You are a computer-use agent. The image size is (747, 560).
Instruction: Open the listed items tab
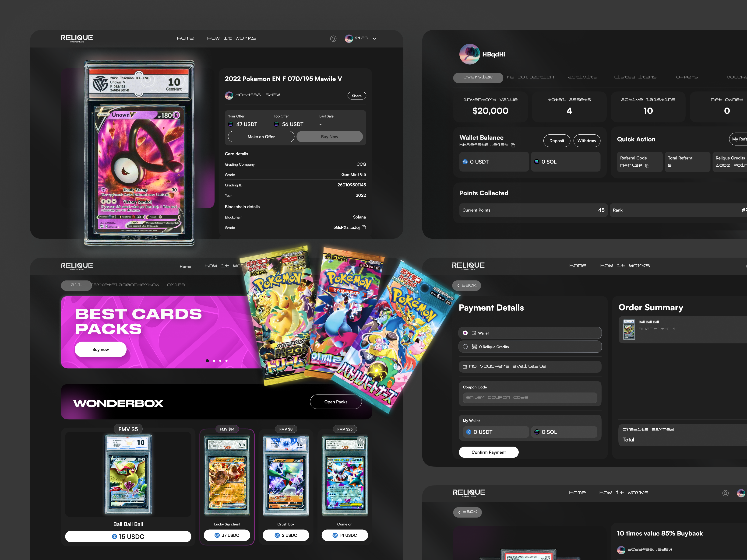pyautogui.click(x=634, y=77)
